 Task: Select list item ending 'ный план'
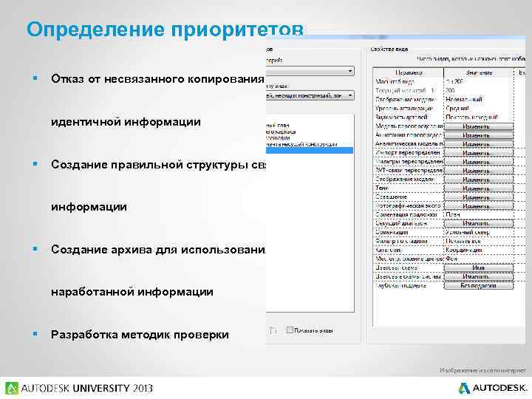click(278, 126)
